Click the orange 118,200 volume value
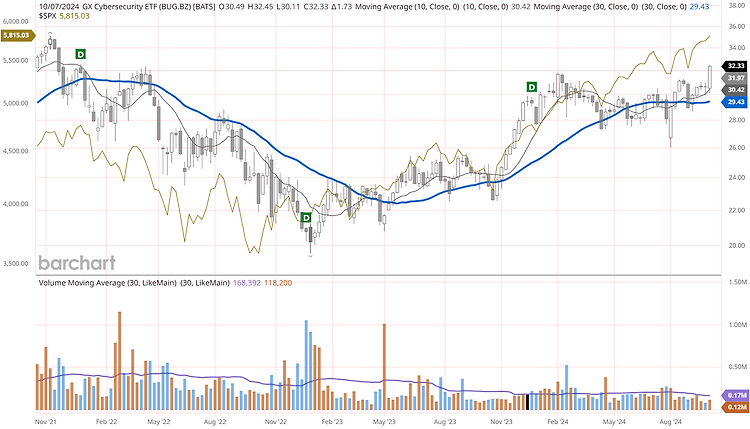 (278, 283)
